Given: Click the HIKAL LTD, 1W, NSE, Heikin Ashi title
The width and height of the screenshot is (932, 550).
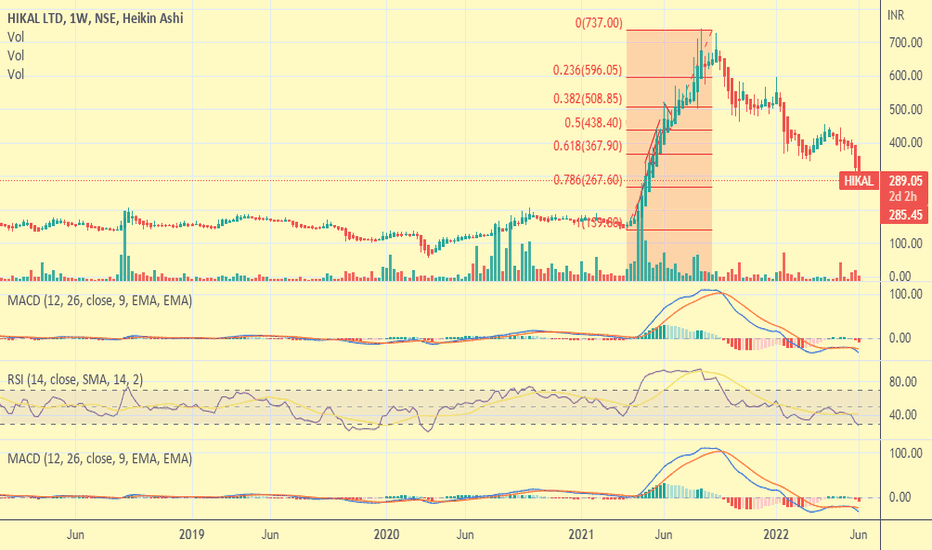Looking at the screenshot, I should tap(95, 18).
